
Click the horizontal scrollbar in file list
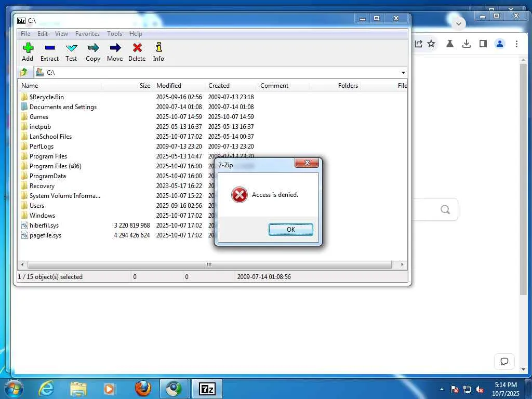pyautogui.click(x=209, y=264)
